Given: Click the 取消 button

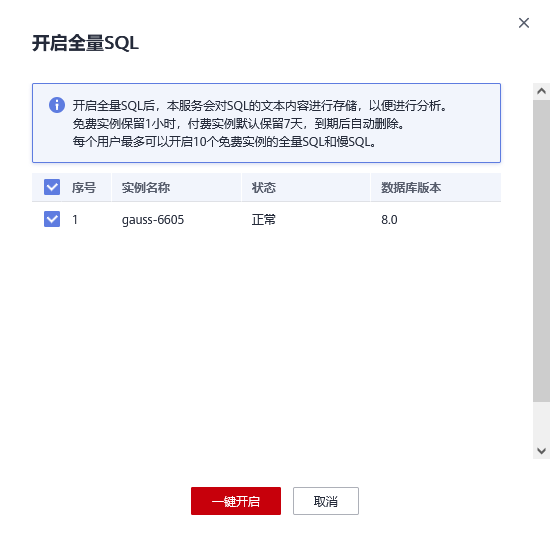Looking at the screenshot, I should (x=326, y=501).
